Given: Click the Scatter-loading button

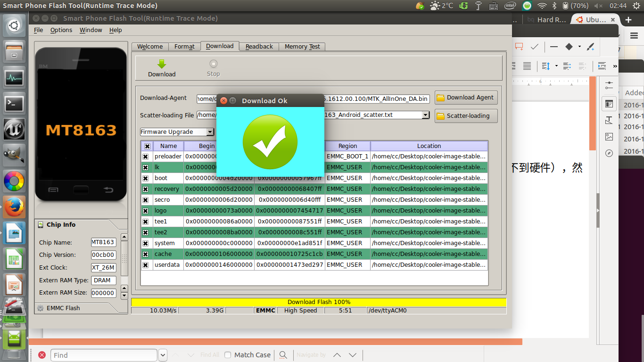Looking at the screenshot, I should point(466,116).
